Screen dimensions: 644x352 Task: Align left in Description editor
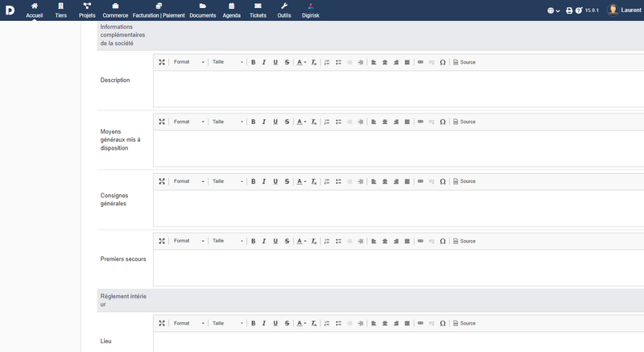coord(374,62)
